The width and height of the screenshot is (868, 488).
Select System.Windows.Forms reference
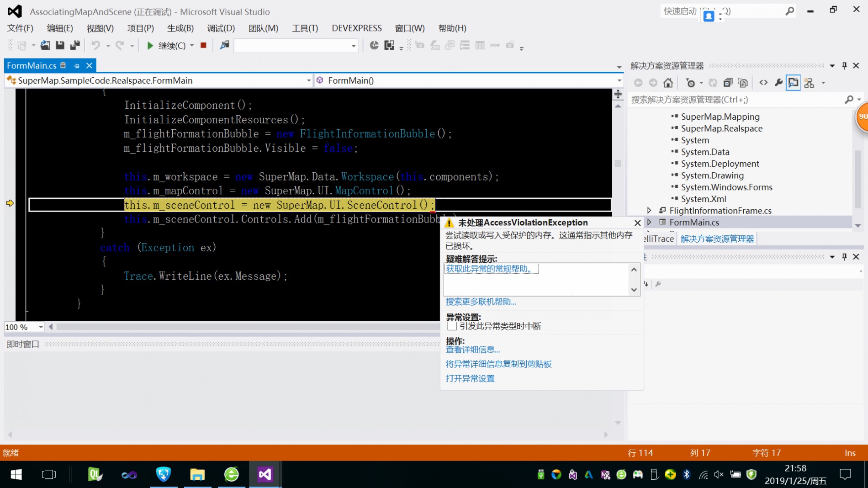726,187
